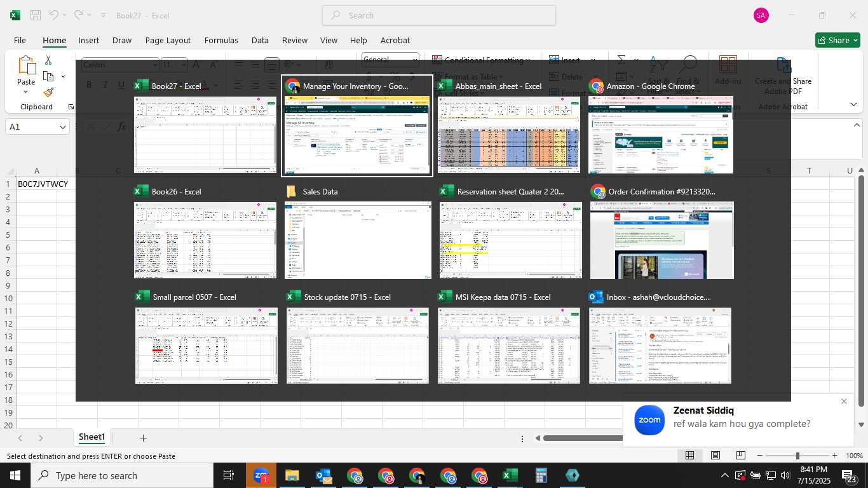This screenshot has width=868, height=488.
Task: Switch to Normal view in status bar
Action: pyautogui.click(x=689, y=456)
